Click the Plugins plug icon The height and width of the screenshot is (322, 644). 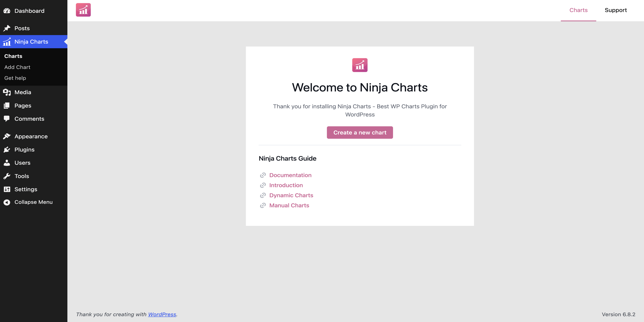point(7,150)
